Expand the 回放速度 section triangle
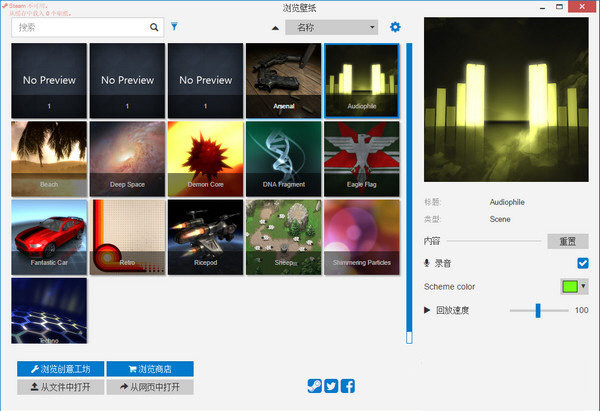This screenshot has height=411, width=600. pos(427,310)
